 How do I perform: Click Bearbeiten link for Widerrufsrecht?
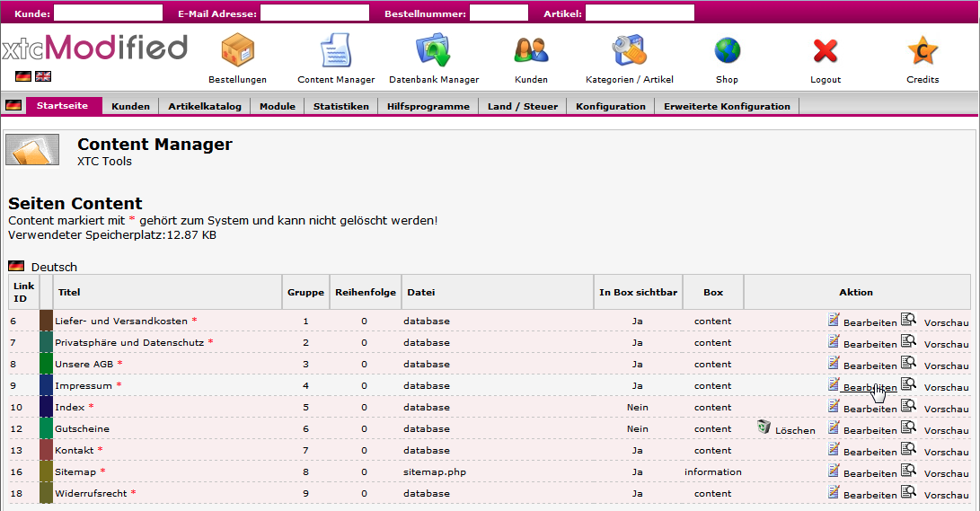click(870, 496)
